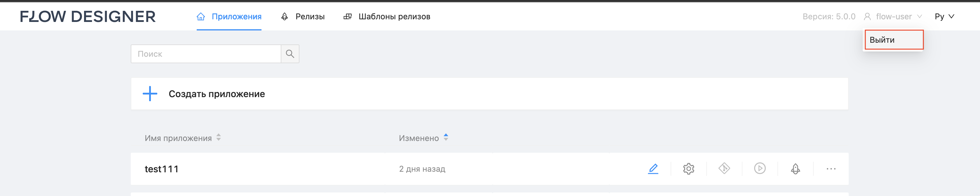Screen dimensions: 980x196
Task: Click the search magnifier icon
Action: [290, 54]
